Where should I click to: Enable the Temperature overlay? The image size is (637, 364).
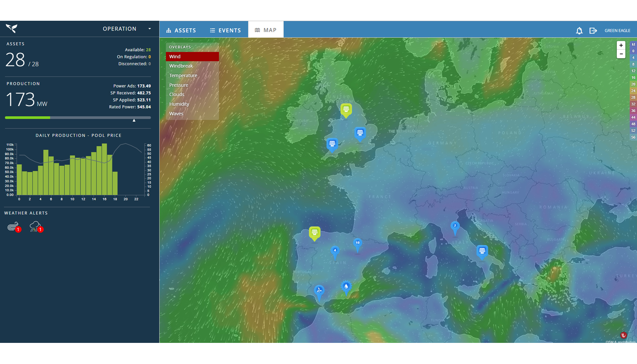click(183, 75)
